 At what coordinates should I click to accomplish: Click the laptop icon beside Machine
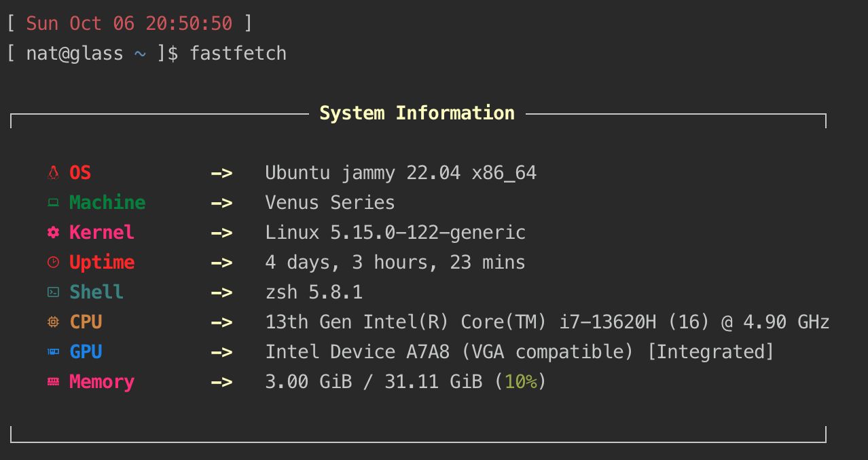pyautogui.click(x=53, y=203)
